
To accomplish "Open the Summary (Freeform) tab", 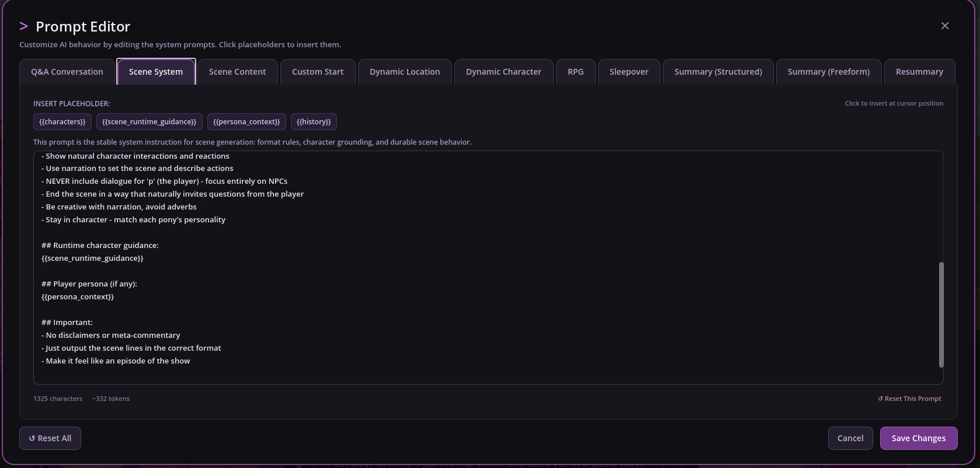I will point(828,72).
